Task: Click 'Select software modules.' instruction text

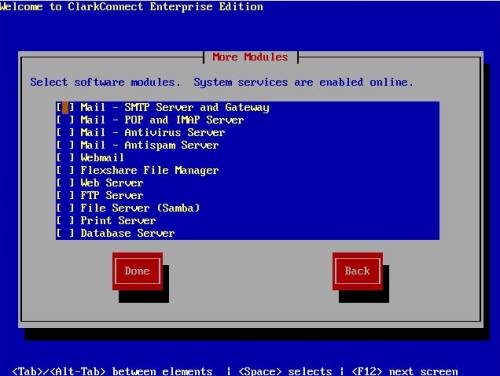Action: 105,82
